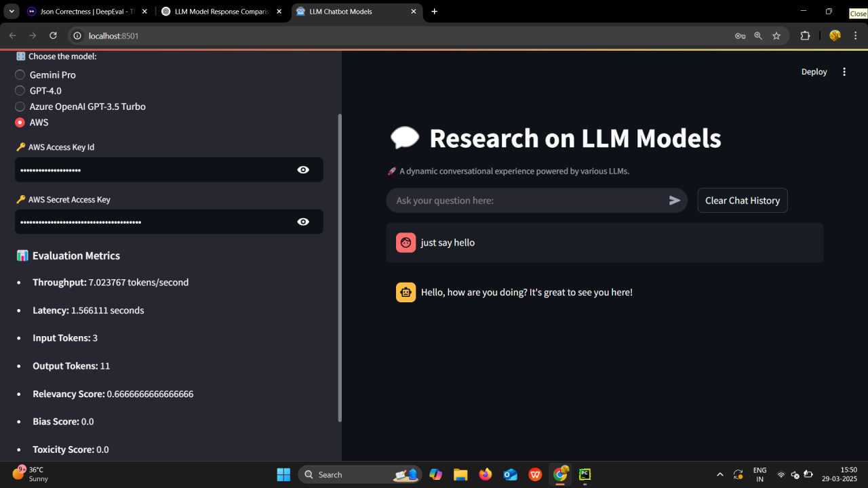Reload the localhost page
Screen dimensions: 868x488
point(53,36)
